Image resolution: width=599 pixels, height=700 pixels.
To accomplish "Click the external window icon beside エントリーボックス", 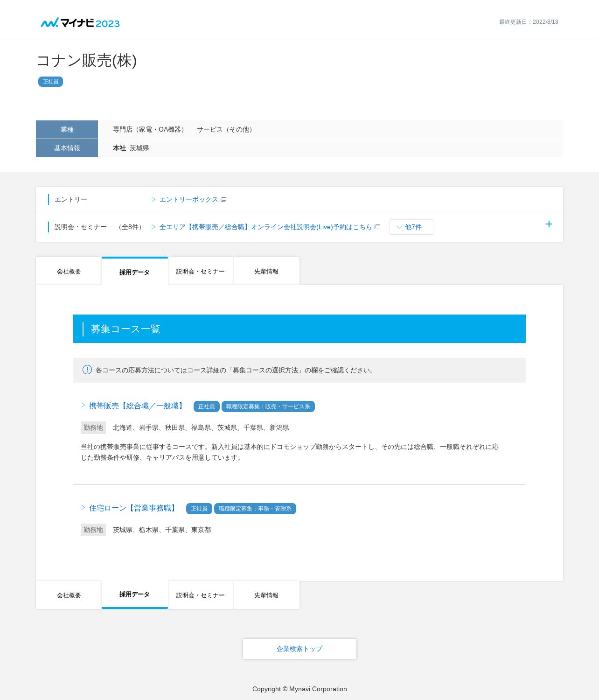I will pyautogui.click(x=223, y=199).
